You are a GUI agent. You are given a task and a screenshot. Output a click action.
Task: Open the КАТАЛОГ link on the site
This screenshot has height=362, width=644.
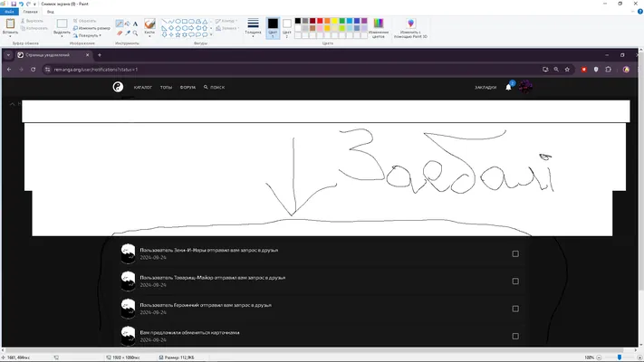pyautogui.click(x=143, y=88)
